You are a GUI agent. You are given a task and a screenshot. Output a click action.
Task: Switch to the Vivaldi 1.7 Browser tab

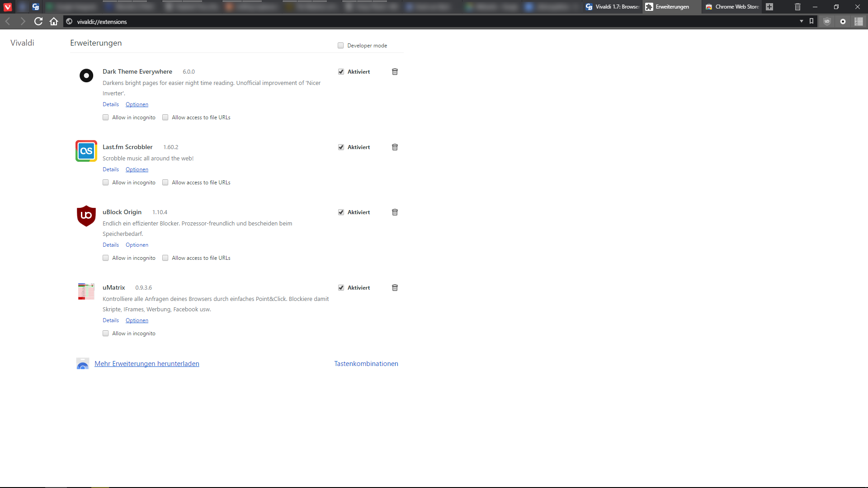613,7
